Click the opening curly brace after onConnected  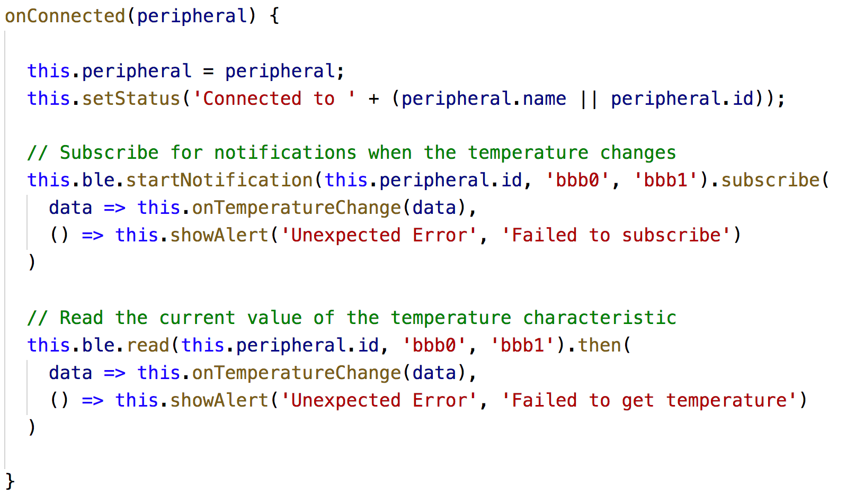(274, 16)
